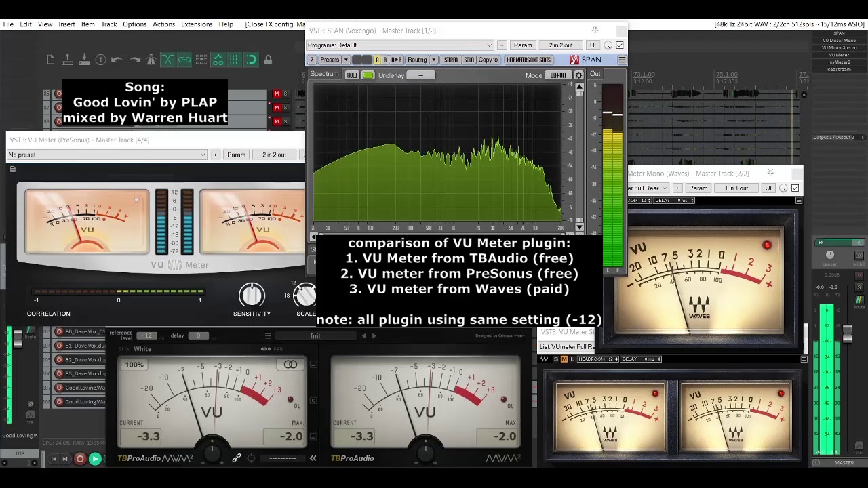This screenshot has width=868, height=488.
Task: Select next TBProAudio preset arrow
Action: [374, 335]
